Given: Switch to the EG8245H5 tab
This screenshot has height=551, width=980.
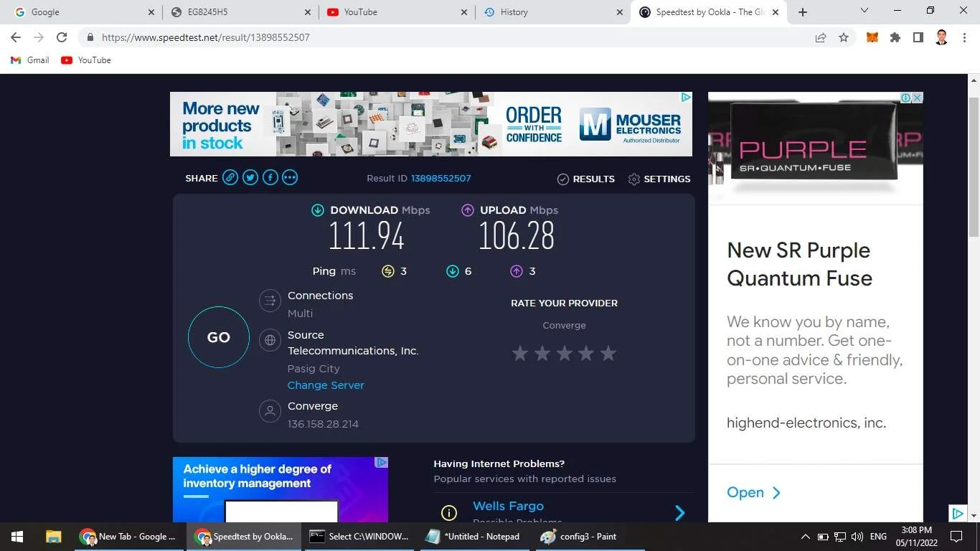Looking at the screenshot, I should 242,12.
